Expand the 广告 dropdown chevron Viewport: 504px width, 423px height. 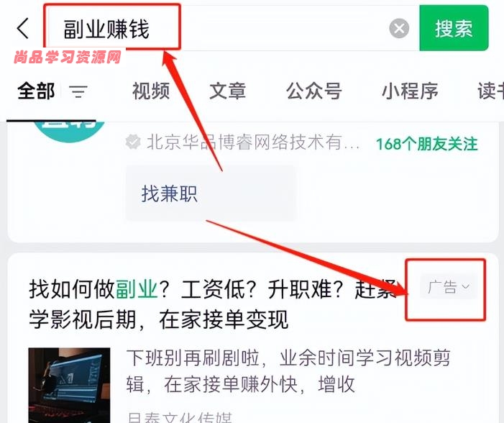[465, 286]
